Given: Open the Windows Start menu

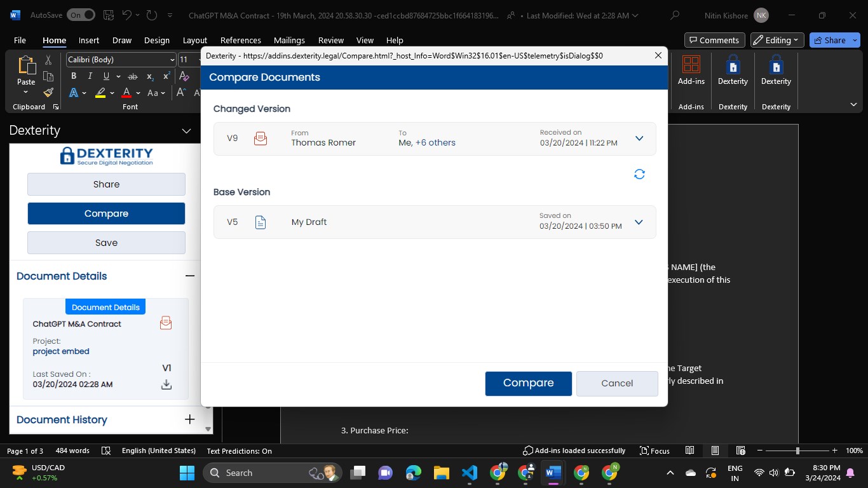Looking at the screenshot, I should 187,473.
